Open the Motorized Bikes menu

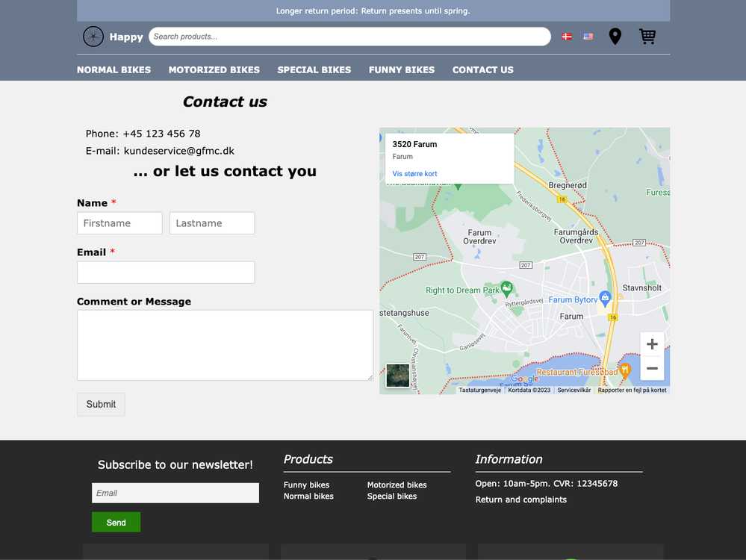tap(214, 69)
